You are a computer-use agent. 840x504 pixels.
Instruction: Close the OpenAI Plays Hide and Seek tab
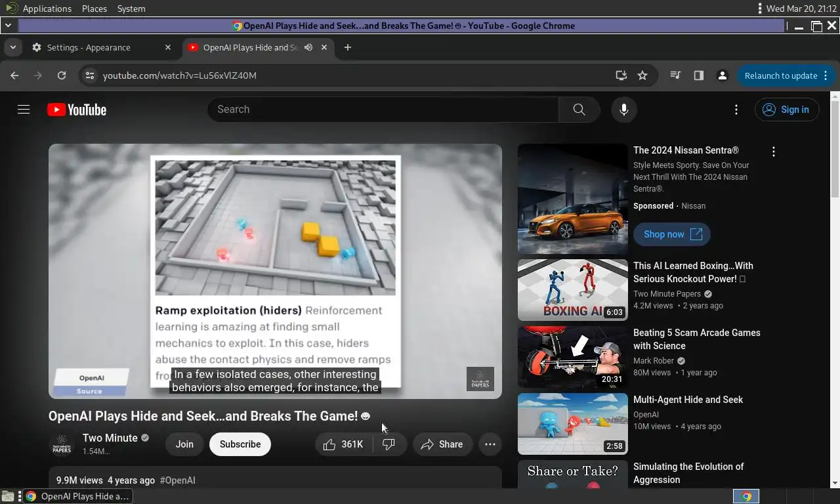(x=324, y=47)
